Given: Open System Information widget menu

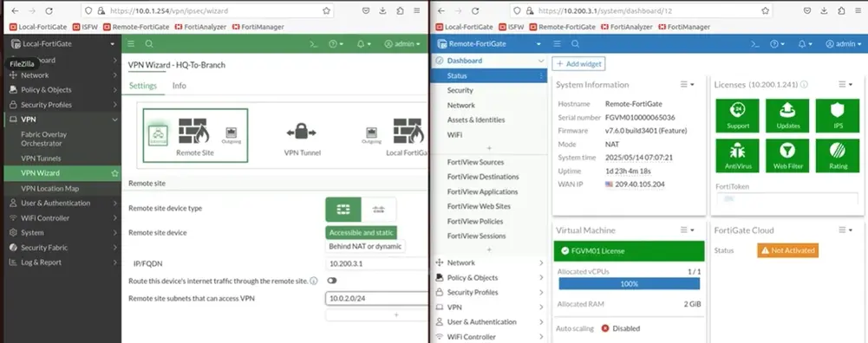Looking at the screenshot, I should (687, 85).
